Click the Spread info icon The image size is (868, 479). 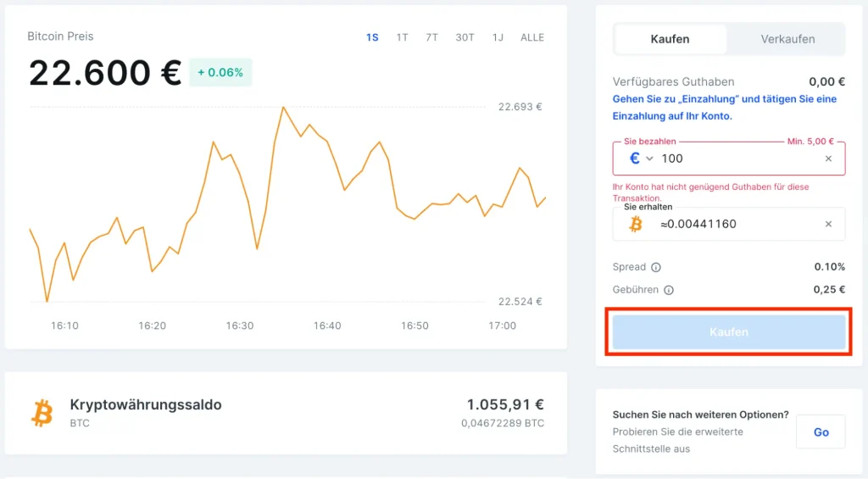pyautogui.click(x=656, y=267)
